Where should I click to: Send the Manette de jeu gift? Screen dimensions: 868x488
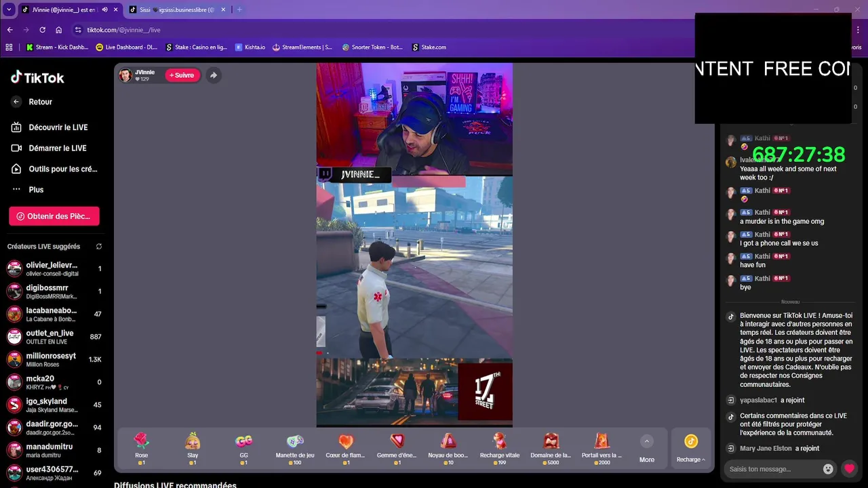(295, 448)
